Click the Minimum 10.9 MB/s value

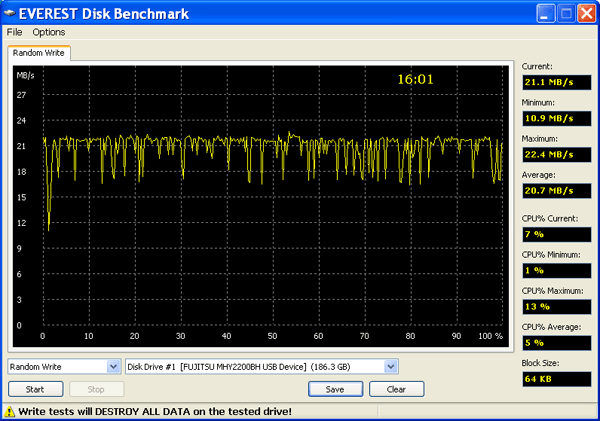point(557,118)
